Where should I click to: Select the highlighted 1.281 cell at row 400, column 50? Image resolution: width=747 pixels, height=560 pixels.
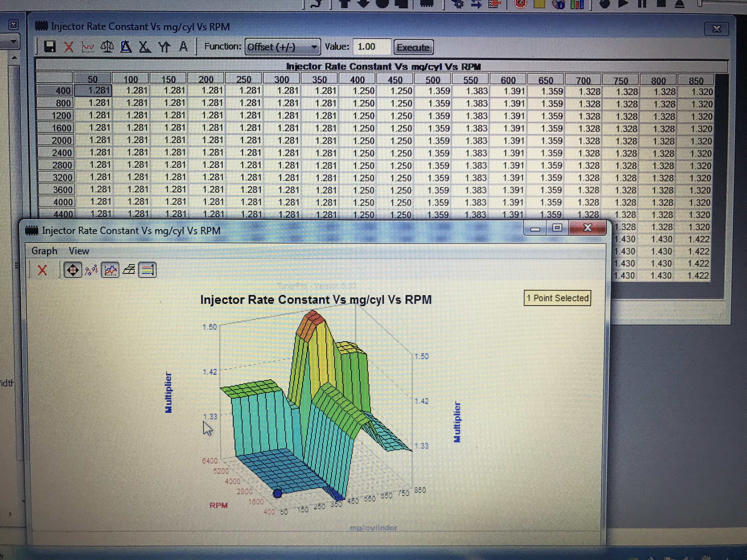(x=93, y=91)
